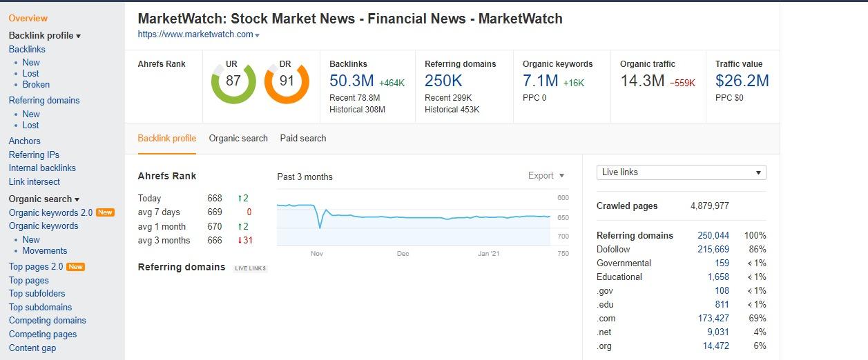Screen dimensions: 868x360
Task: Click the Past 3 months chart label
Action: click(305, 177)
